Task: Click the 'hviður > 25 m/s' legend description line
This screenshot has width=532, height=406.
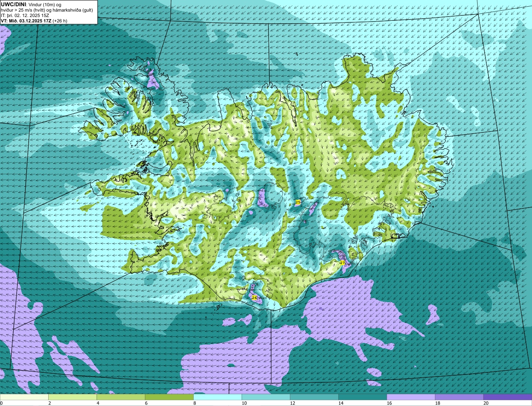Action: point(47,10)
